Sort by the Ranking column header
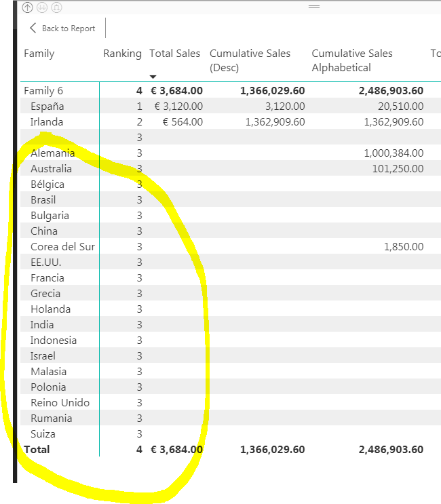 [123, 54]
